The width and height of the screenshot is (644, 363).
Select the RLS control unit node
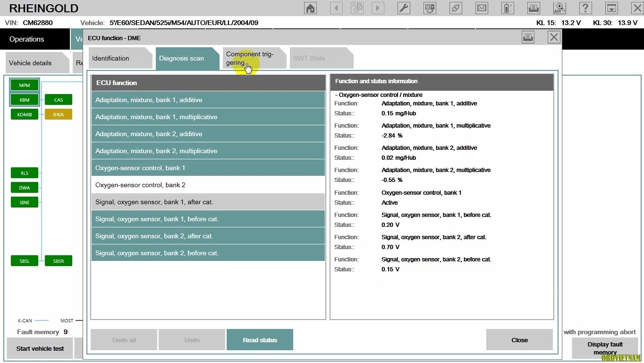point(25,173)
